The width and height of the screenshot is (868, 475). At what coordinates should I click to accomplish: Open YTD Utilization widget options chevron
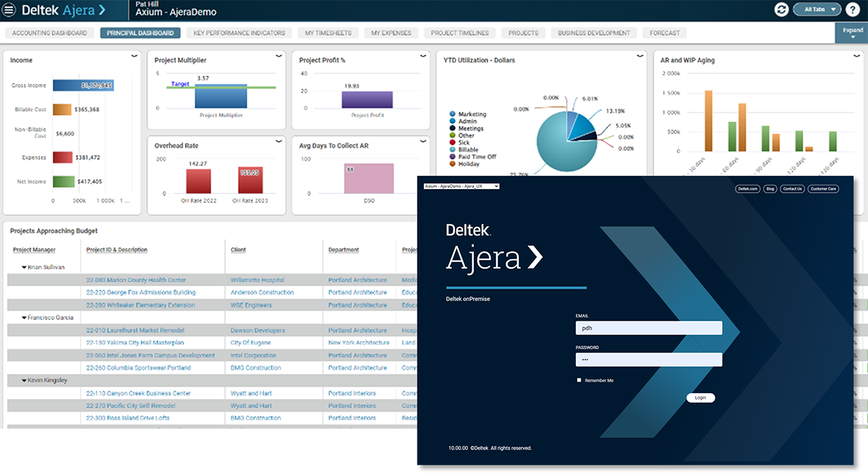pyautogui.click(x=639, y=56)
